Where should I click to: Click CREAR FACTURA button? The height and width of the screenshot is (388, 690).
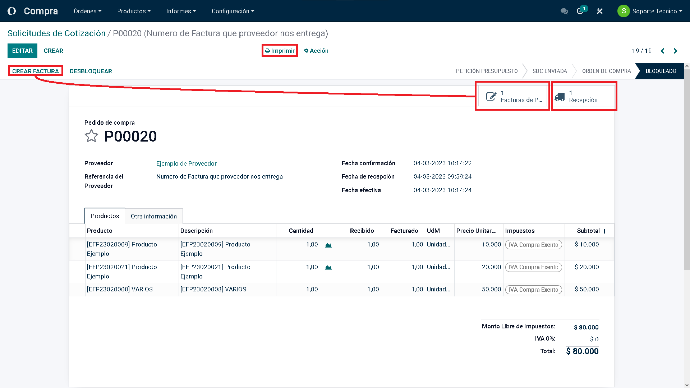pyautogui.click(x=35, y=71)
